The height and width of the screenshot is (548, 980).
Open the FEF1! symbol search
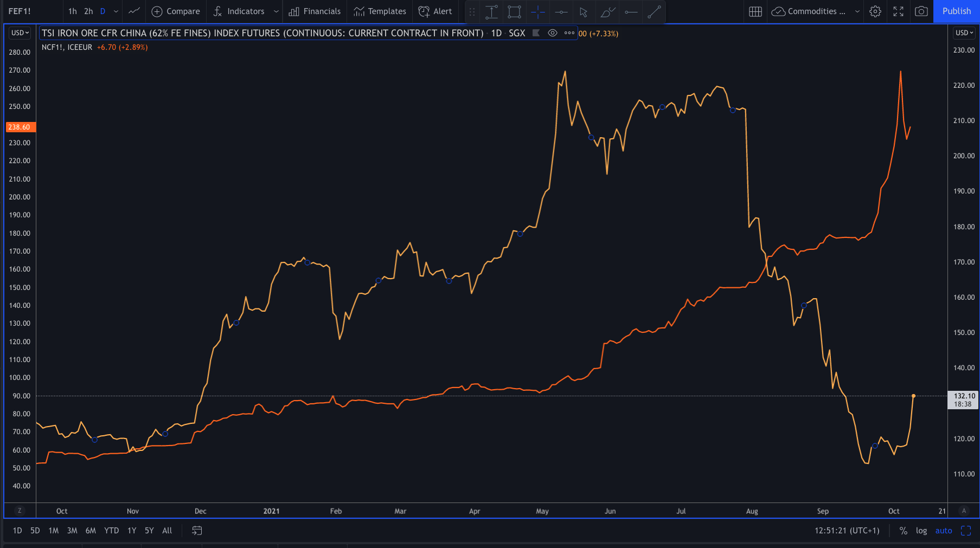point(20,11)
